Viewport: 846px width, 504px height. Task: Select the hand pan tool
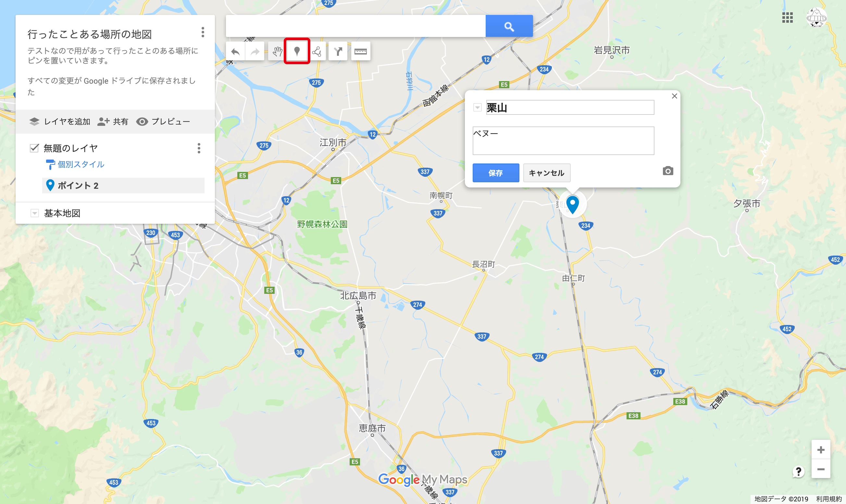[x=277, y=51]
